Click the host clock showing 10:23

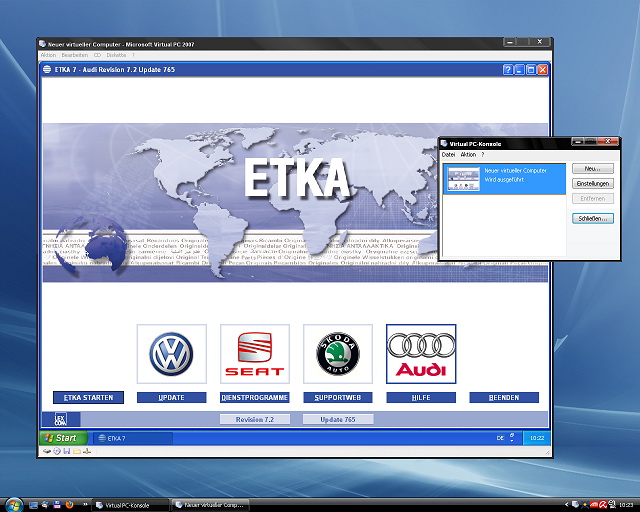pos(626,505)
